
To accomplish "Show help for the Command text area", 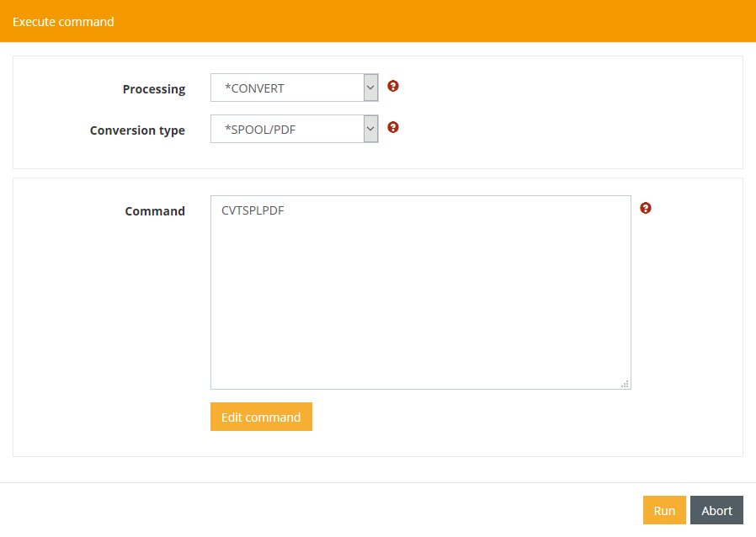I will click(x=646, y=208).
